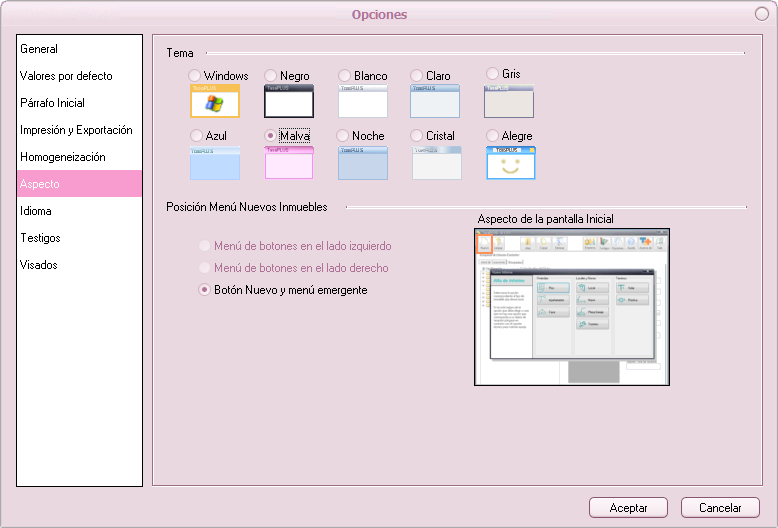The width and height of the screenshot is (778, 528).
Task: Go to Valores por defecto section
Action: coord(66,76)
